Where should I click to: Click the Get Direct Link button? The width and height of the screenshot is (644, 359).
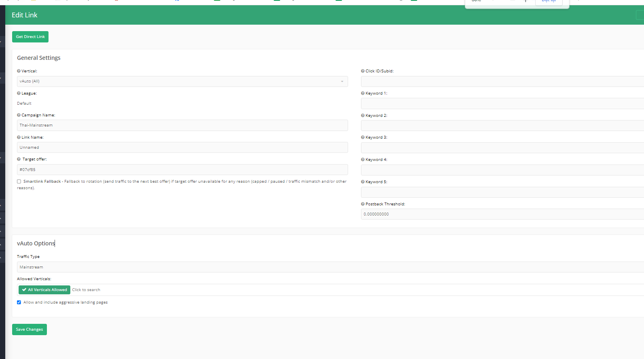pyautogui.click(x=30, y=37)
